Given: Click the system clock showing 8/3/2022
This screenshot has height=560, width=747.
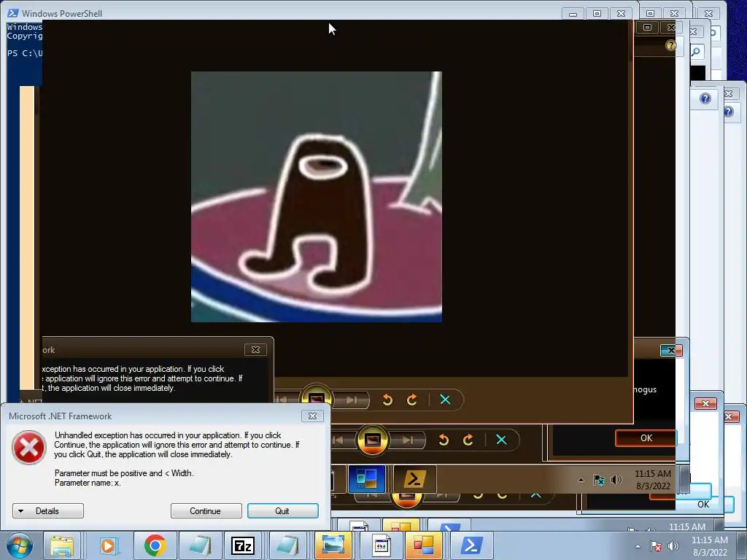Looking at the screenshot, I should 709,546.
